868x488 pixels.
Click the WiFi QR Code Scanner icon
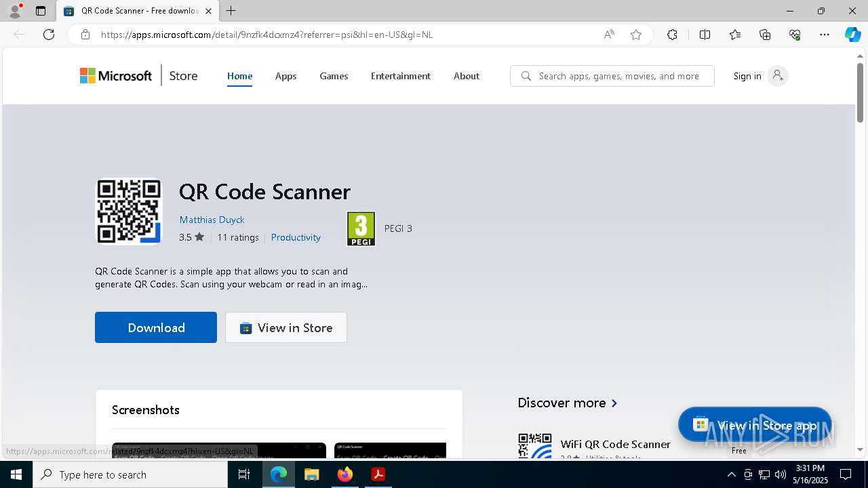[x=535, y=446]
